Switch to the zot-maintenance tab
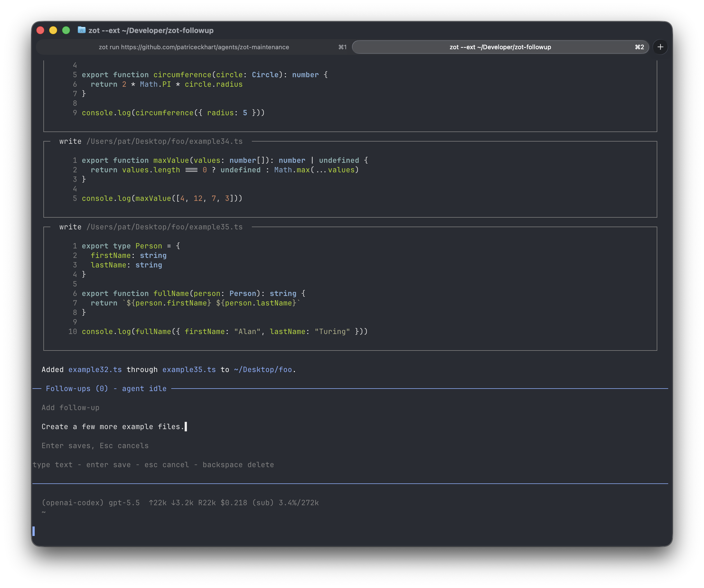This screenshot has height=588, width=704. [x=194, y=47]
